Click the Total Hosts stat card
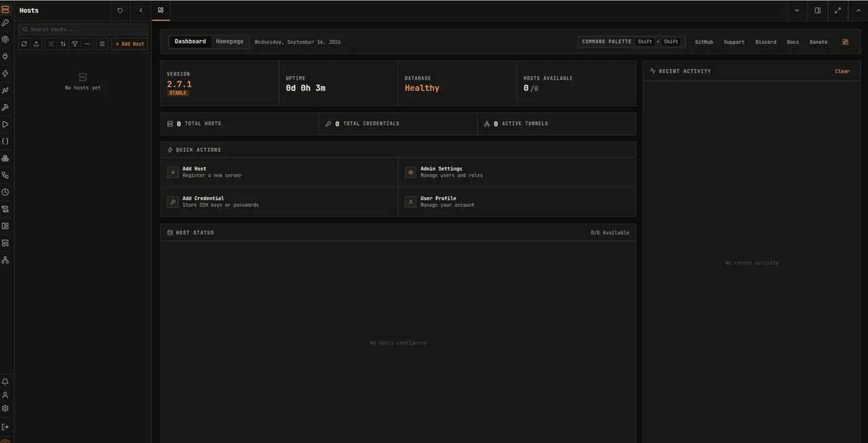Screen dimensions: 868x443 [239, 124]
